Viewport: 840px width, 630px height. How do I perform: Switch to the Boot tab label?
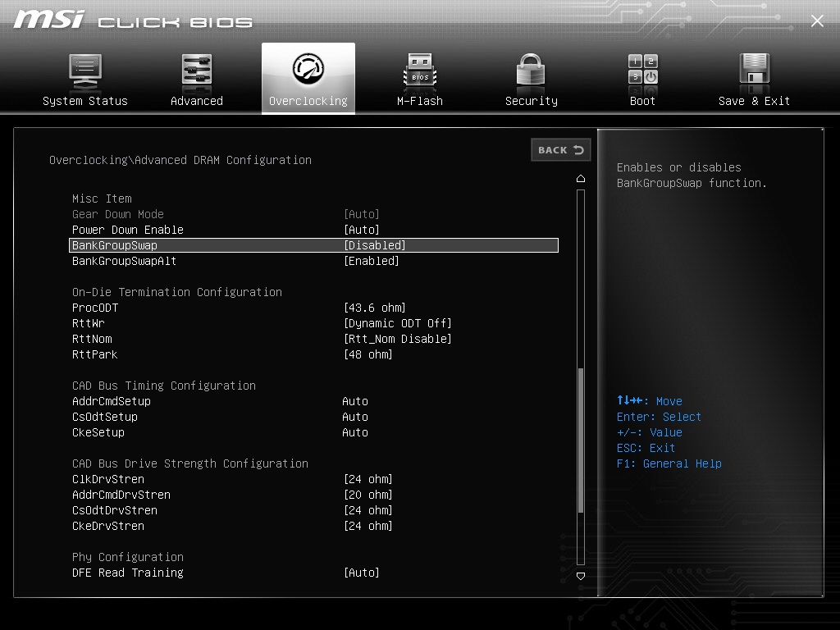click(643, 101)
